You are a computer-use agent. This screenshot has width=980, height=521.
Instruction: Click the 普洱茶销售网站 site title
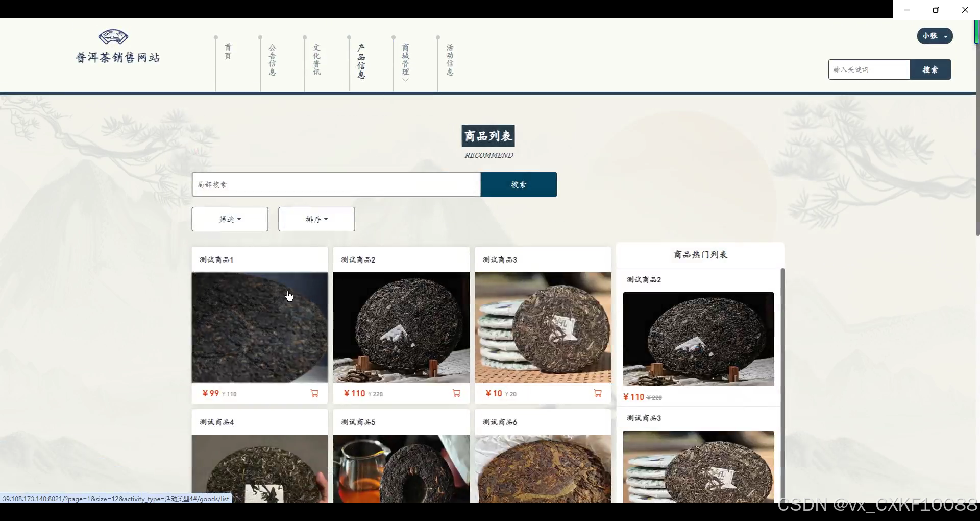click(x=117, y=57)
